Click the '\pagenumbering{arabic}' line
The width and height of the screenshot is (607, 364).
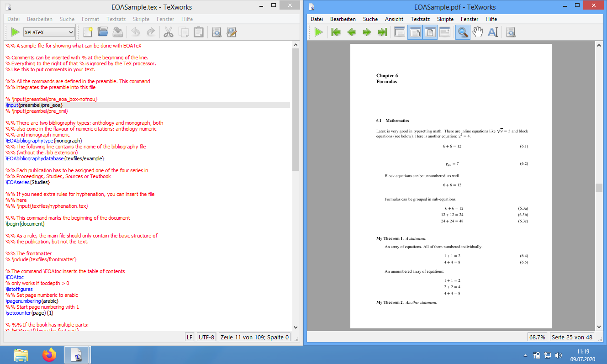[32, 301]
